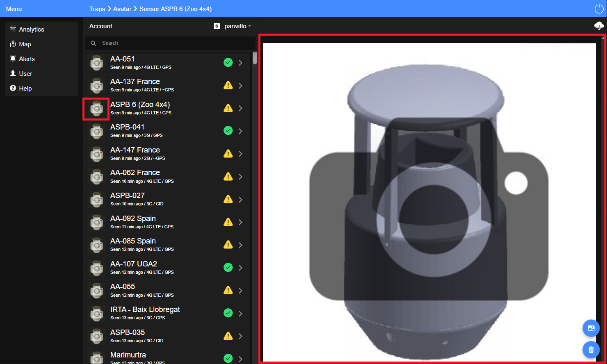Click the green OK status of ASPB-041
607x364 pixels.
[228, 130]
